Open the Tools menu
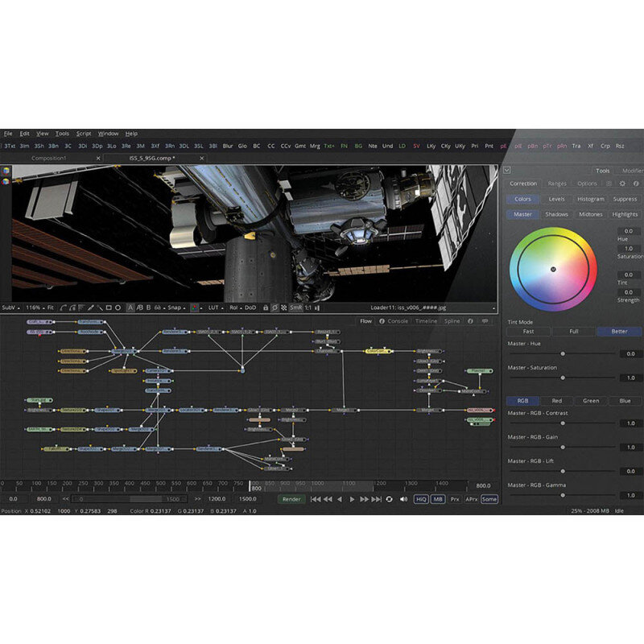 (62, 134)
